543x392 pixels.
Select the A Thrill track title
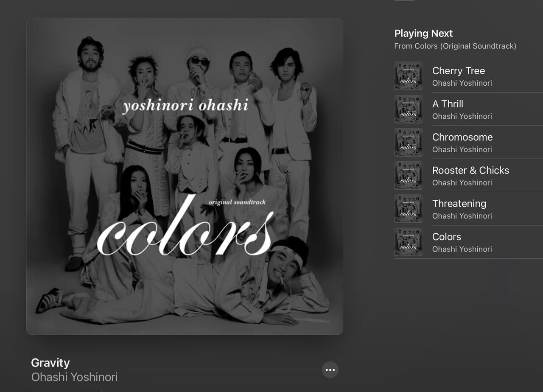(448, 104)
